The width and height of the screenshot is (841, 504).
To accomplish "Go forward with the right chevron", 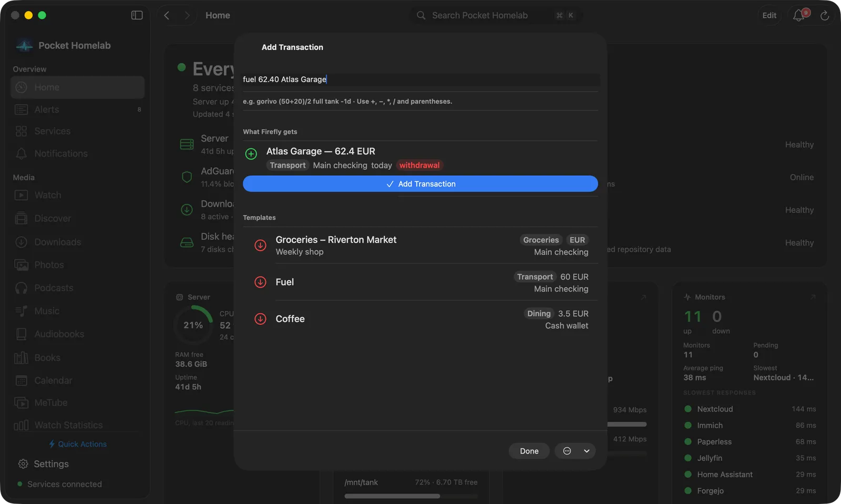I will (187, 15).
